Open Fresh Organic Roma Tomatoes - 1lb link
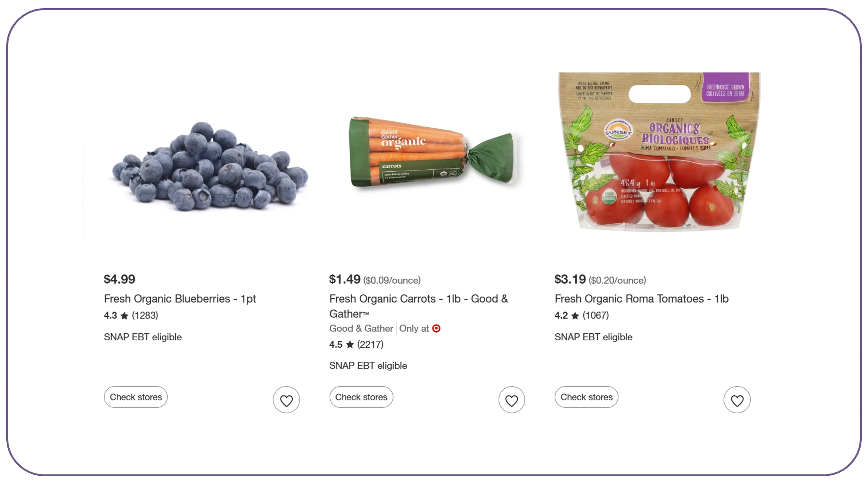 coord(642,299)
